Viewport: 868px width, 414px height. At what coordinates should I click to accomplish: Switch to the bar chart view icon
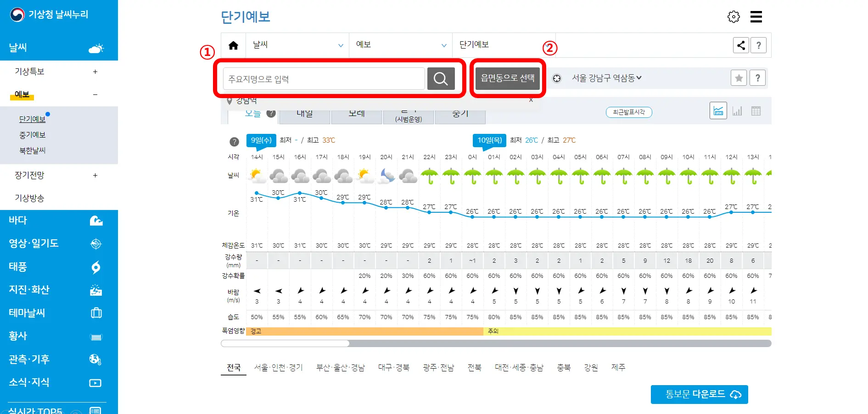pos(738,110)
